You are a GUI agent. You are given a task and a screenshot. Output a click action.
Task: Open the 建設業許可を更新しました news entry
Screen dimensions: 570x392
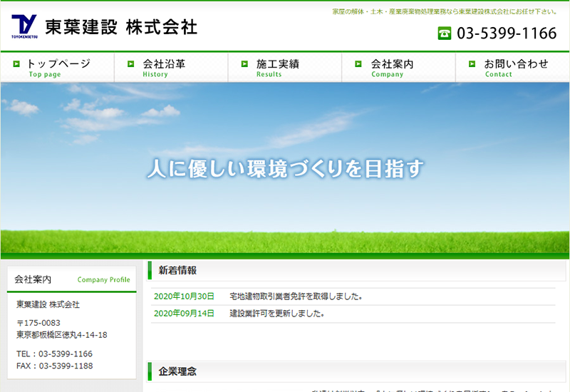coord(276,313)
